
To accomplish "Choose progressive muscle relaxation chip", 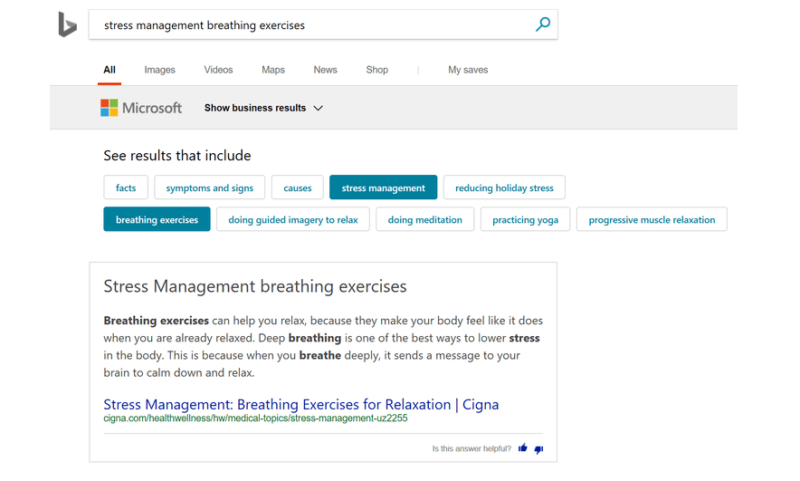I will coord(652,220).
